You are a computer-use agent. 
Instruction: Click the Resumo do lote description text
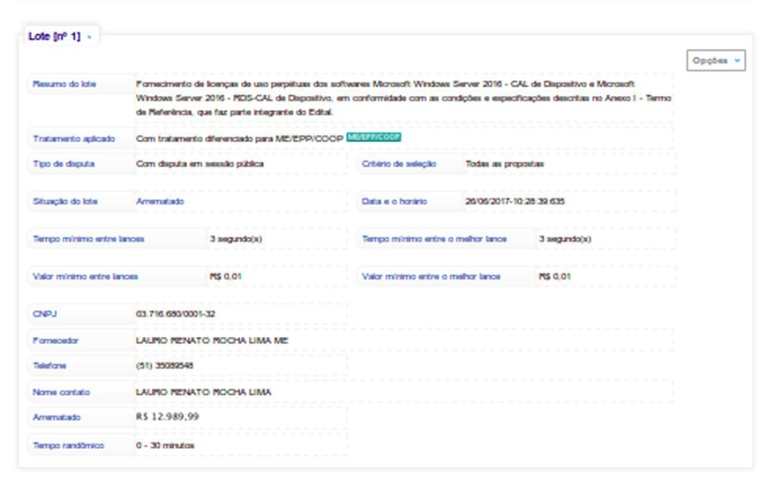[400, 97]
